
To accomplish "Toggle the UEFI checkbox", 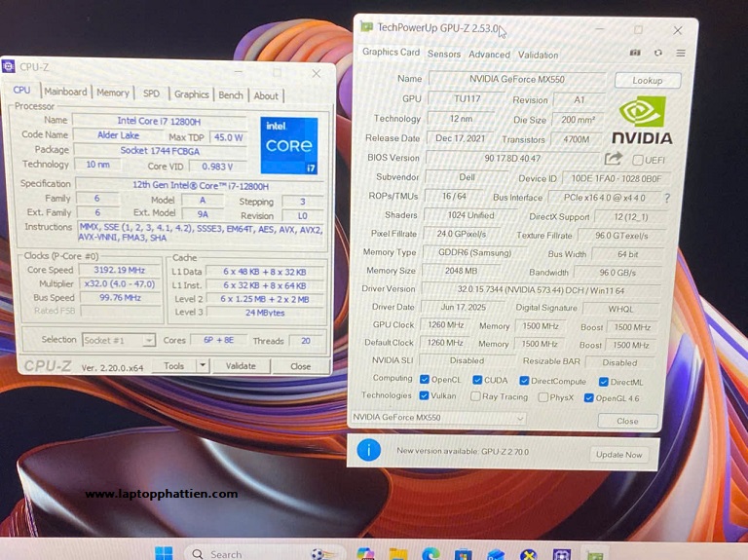I will point(637,160).
